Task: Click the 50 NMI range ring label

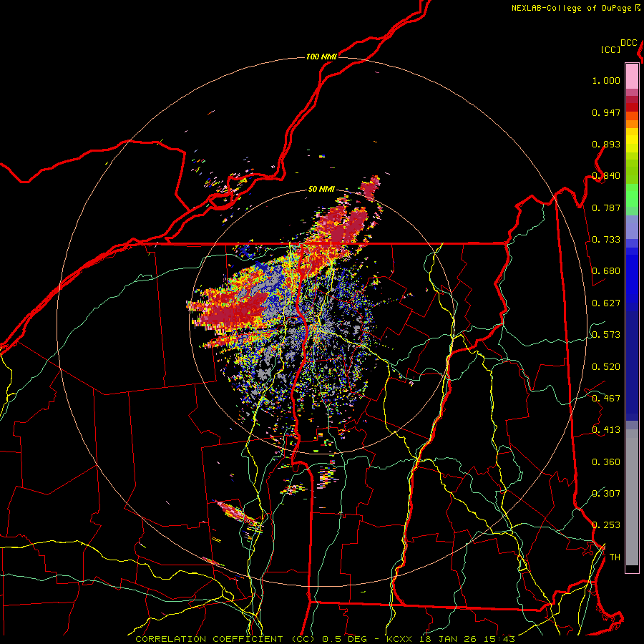Action: pos(321,190)
